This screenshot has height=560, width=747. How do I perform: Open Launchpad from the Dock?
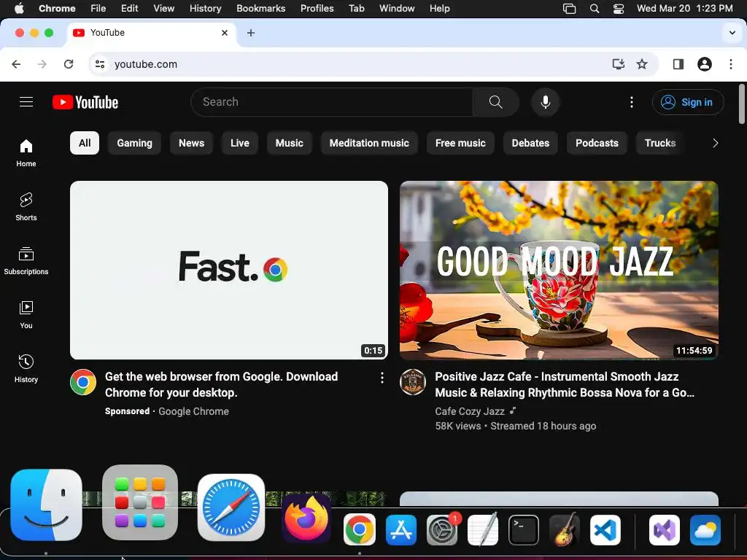[140, 502]
